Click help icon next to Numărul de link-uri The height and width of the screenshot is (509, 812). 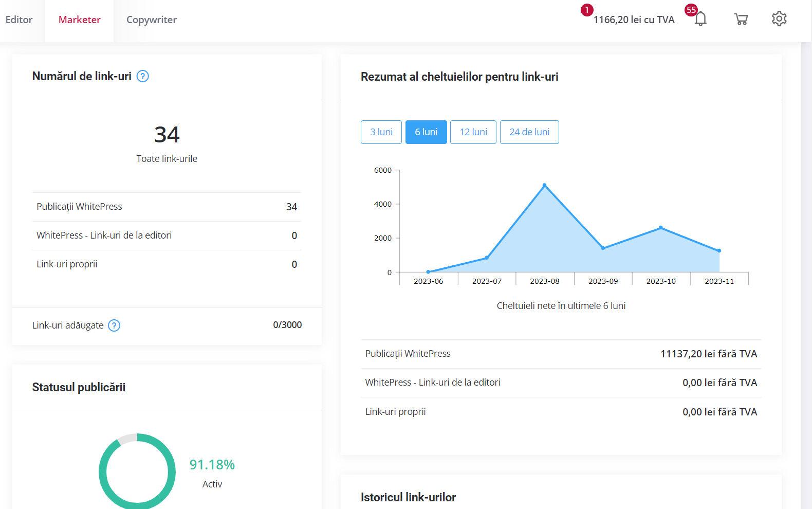tap(143, 76)
